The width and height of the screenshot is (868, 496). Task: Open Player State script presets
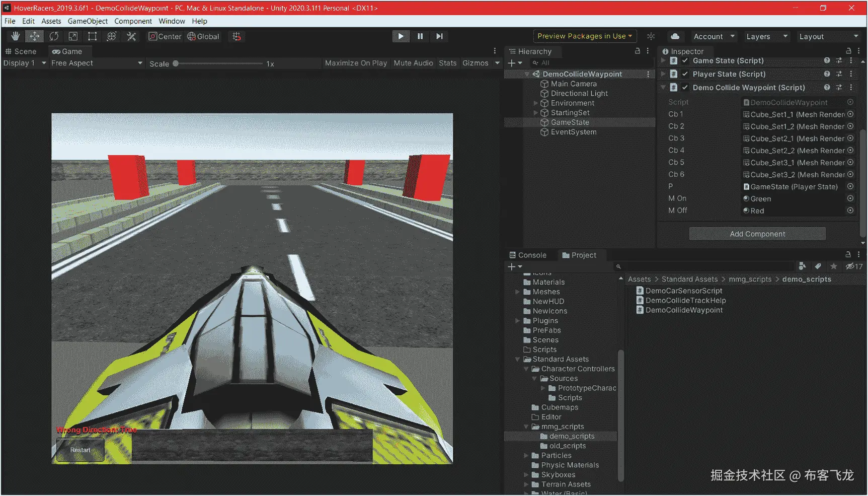tap(839, 74)
